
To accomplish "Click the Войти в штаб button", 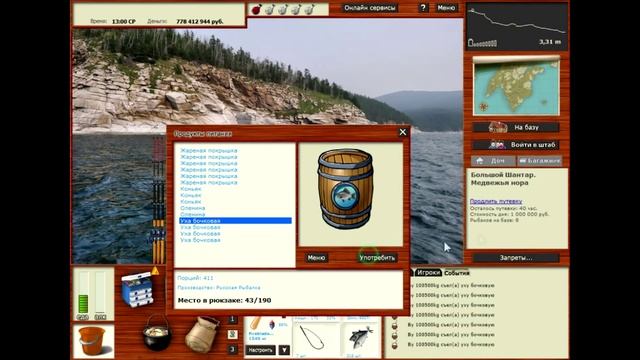I will (516, 145).
